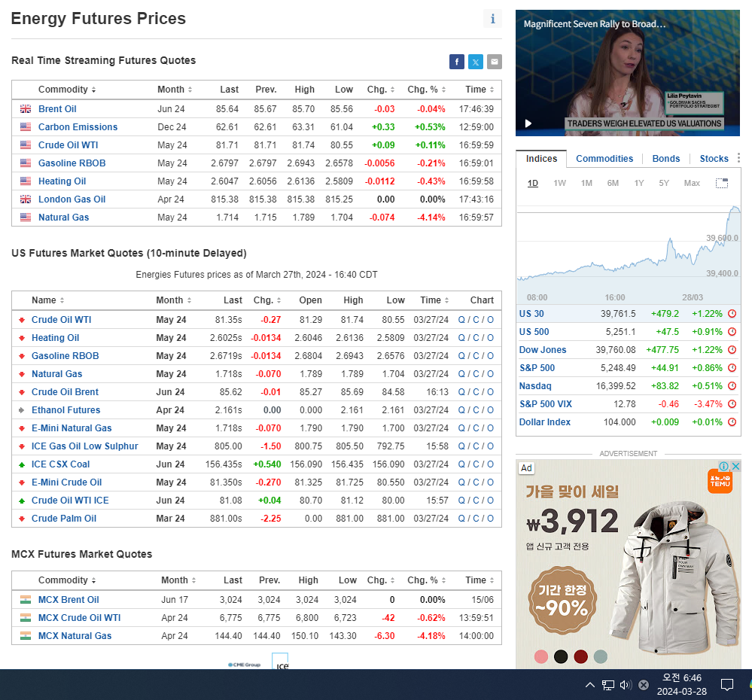Open the Dollar Index link
Image resolution: width=752 pixels, height=700 pixels.
[544, 422]
